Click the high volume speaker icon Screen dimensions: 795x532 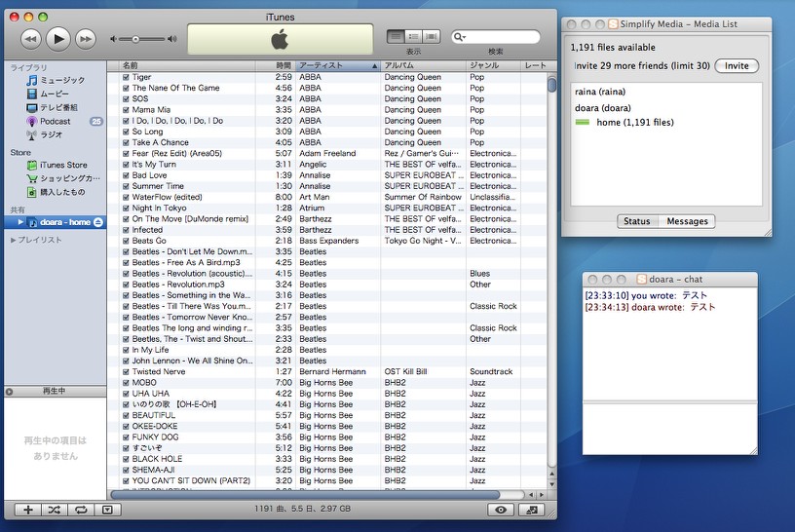(x=172, y=39)
